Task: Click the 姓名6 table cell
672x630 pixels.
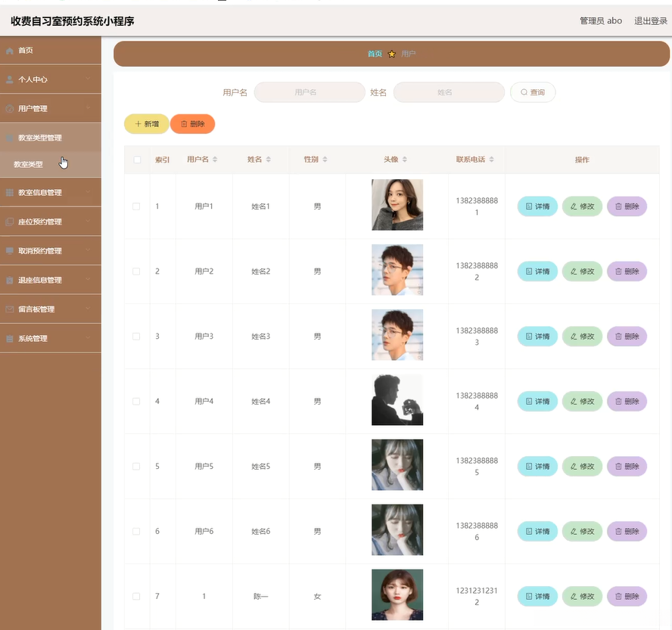Action: point(260,532)
